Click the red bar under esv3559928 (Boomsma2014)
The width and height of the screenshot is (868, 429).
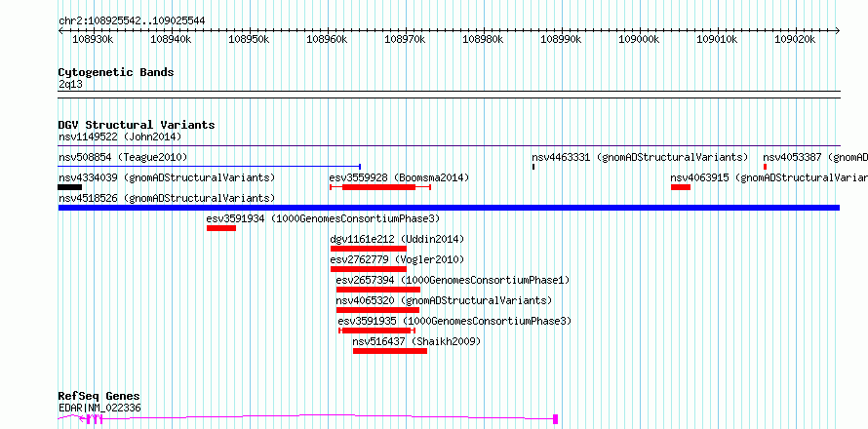click(x=379, y=187)
